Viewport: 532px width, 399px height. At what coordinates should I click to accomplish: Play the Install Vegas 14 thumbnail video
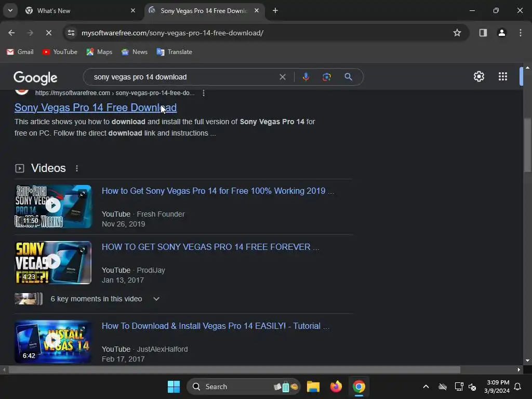tap(53, 342)
